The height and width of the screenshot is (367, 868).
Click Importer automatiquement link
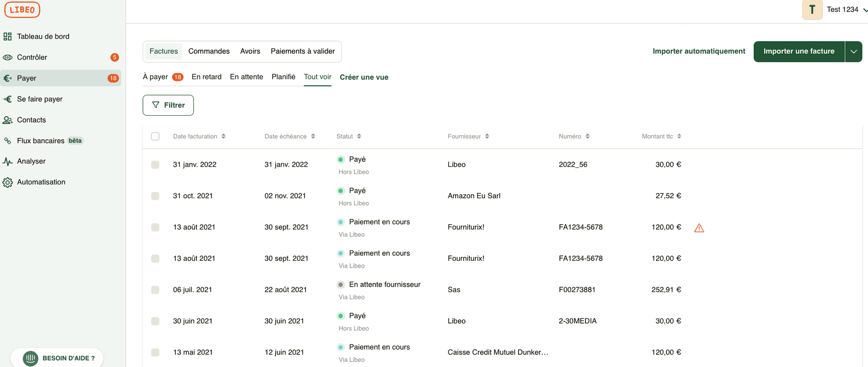coord(699,51)
